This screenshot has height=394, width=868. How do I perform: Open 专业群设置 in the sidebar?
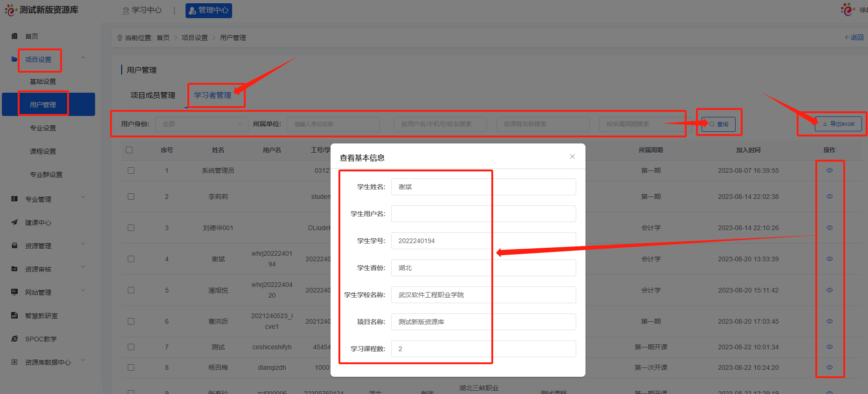pyautogui.click(x=46, y=175)
